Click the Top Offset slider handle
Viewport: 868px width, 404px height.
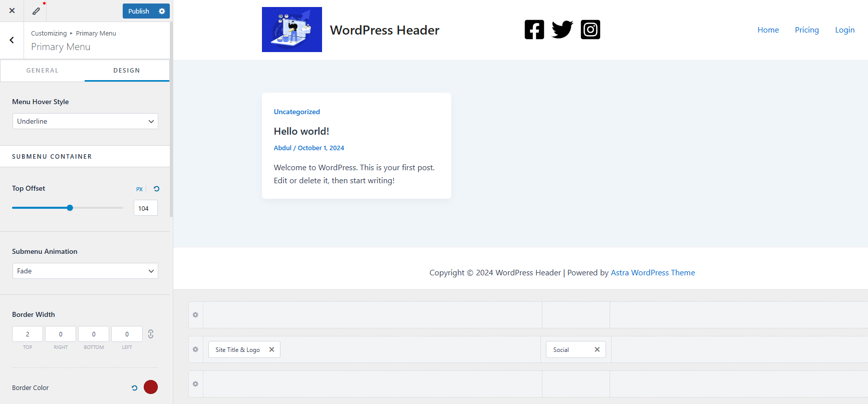point(70,208)
